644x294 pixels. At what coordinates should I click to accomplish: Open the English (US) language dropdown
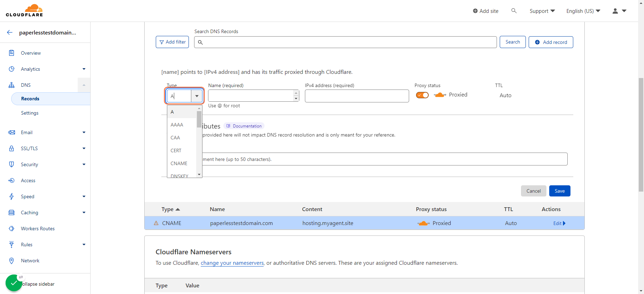click(x=583, y=11)
